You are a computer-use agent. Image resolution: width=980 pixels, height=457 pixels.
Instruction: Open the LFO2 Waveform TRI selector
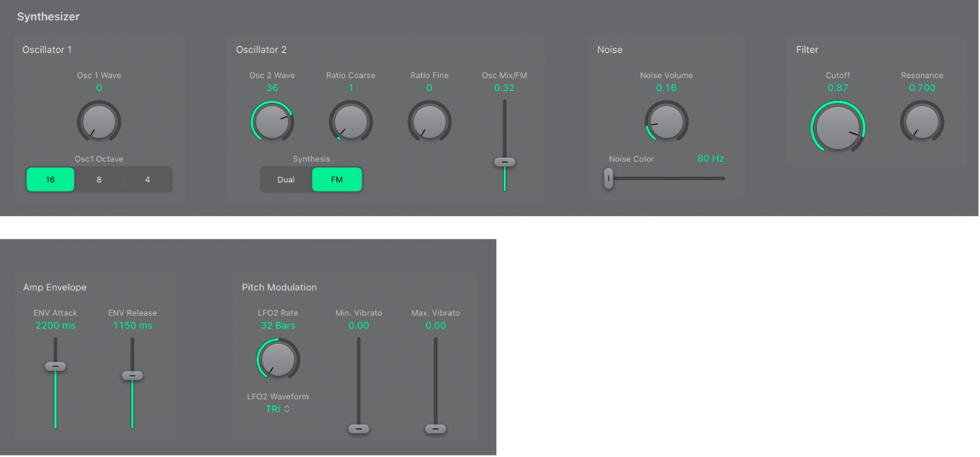click(278, 408)
